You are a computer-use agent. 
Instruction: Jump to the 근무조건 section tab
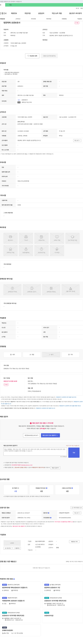[x=18, y=19]
